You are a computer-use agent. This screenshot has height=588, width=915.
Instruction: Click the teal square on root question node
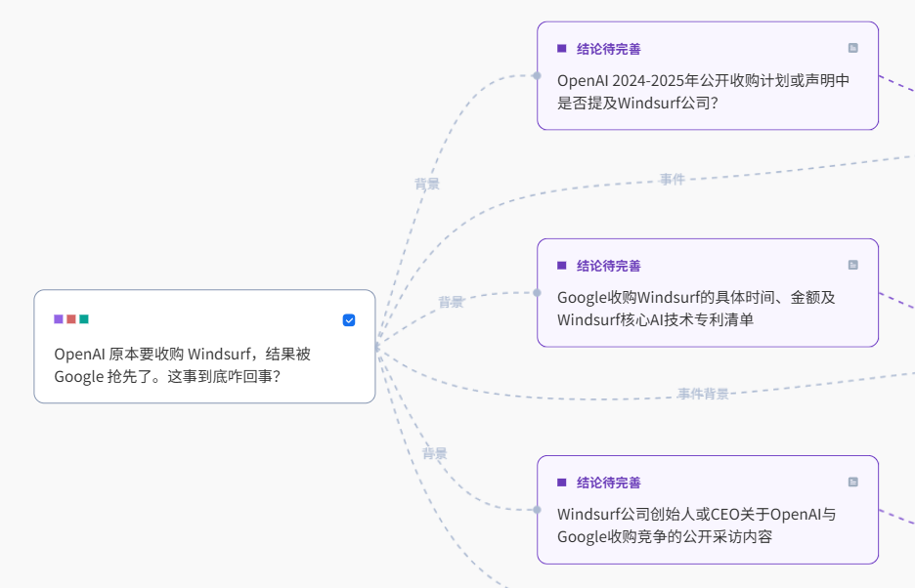(84, 319)
